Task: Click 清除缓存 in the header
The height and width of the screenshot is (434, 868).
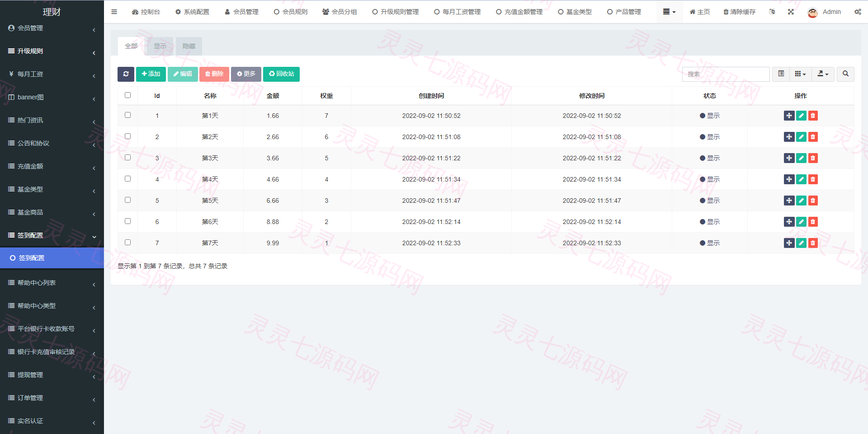Action: [x=739, y=12]
